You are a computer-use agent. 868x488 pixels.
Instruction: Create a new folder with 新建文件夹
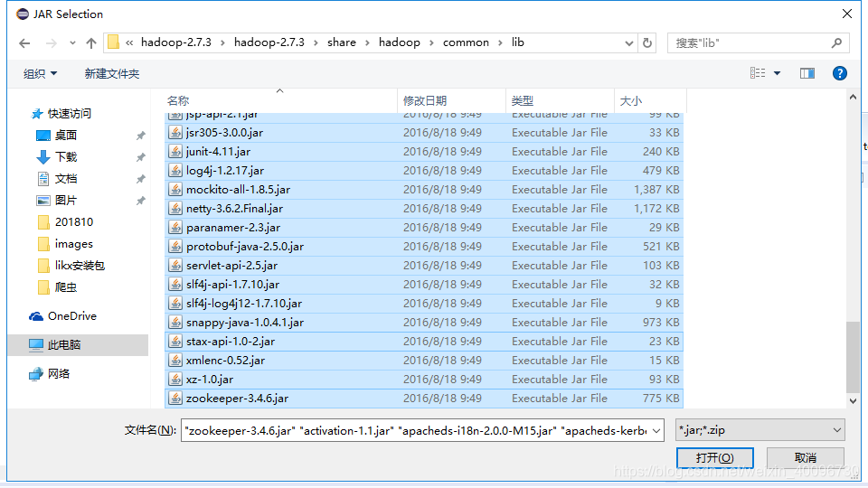pyautogui.click(x=112, y=73)
